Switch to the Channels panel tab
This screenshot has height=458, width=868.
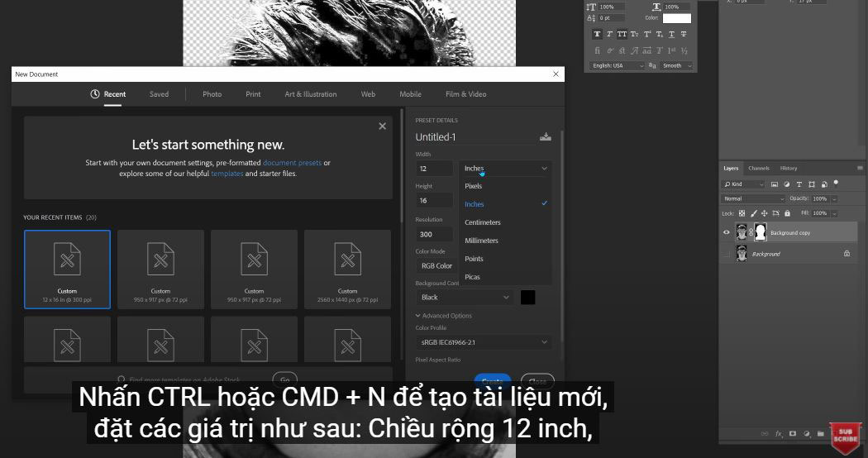point(758,169)
